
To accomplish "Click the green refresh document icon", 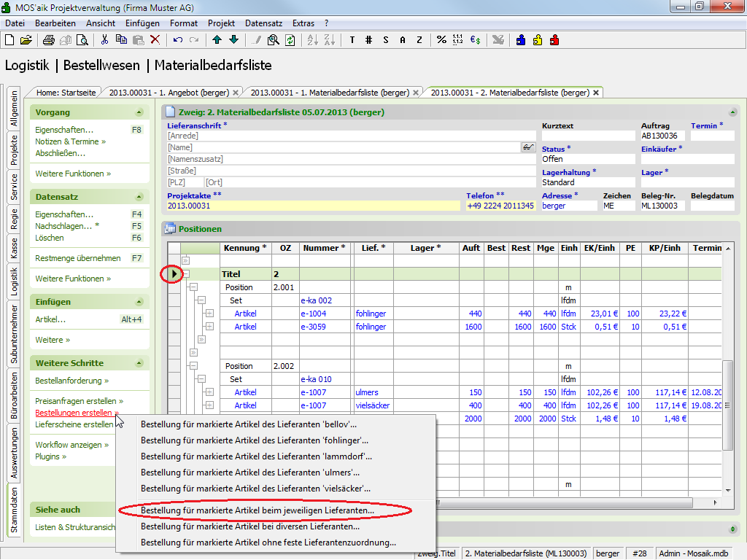I will coord(290,40).
